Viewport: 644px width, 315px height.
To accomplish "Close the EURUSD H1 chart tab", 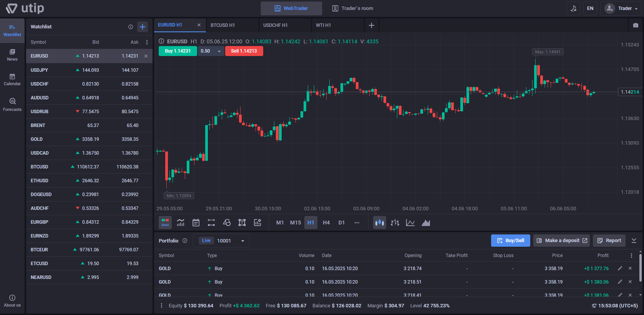I will click(x=199, y=25).
